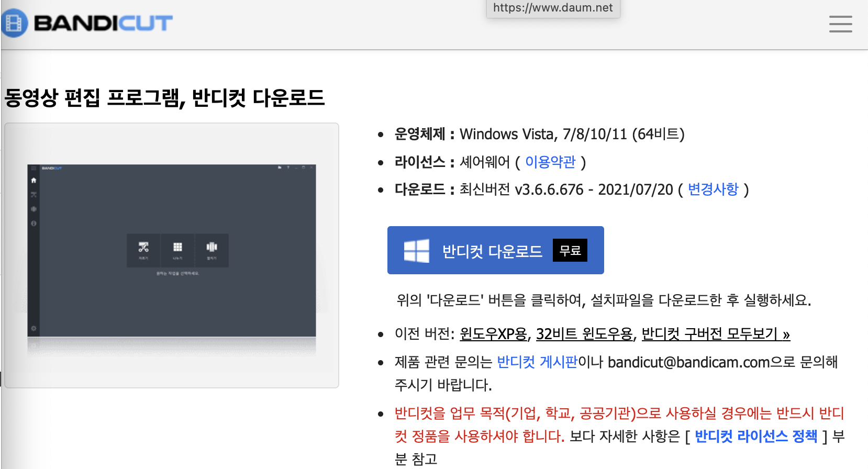Open the 변경사항 link

tap(713, 189)
